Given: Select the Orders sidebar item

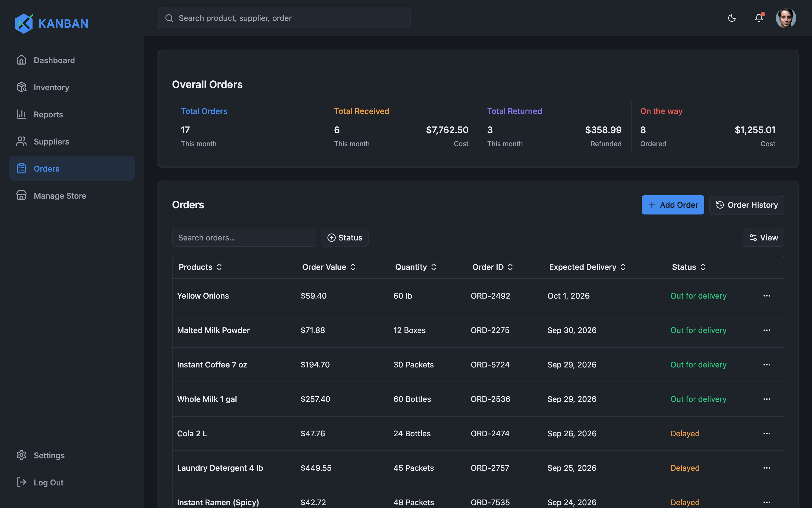Looking at the screenshot, I should tap(72, 168).
